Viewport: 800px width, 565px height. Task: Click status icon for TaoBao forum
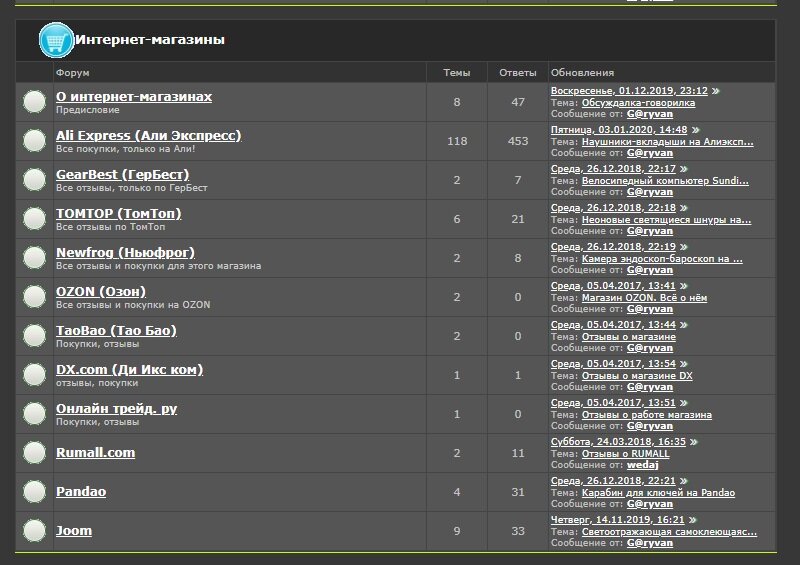coord(35,335)
